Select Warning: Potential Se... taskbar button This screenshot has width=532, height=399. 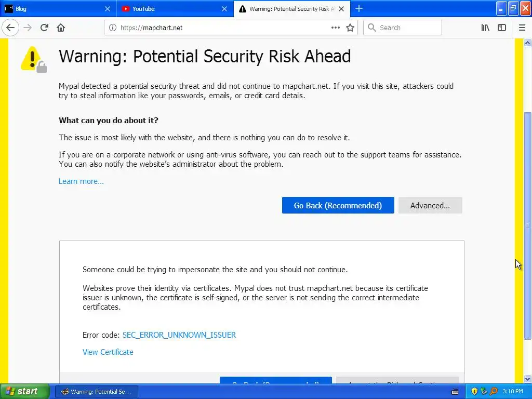[x=96, y=392]
